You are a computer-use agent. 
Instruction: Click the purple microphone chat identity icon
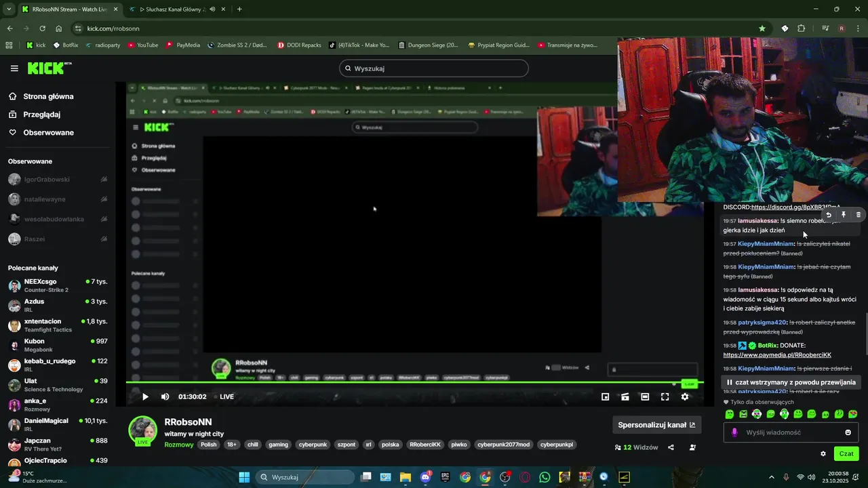click(x=734, y=432)
